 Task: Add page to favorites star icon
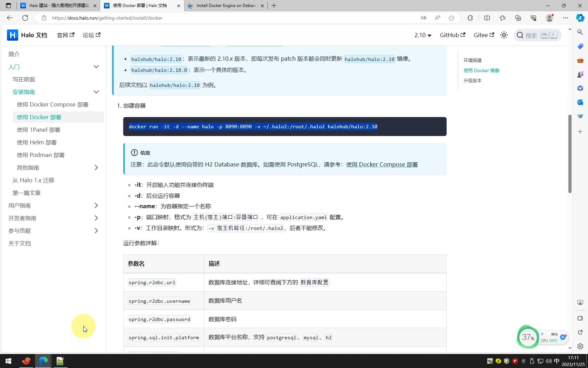tap(451, 18)
